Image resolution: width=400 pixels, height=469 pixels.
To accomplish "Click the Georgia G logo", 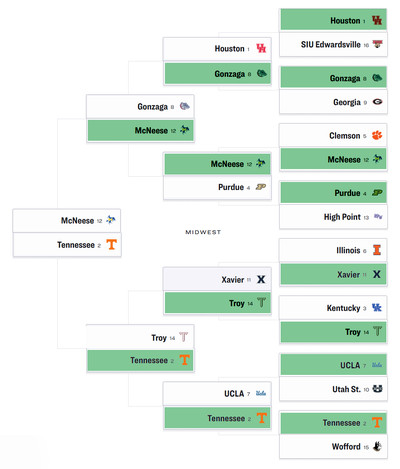I will [377, 102].
